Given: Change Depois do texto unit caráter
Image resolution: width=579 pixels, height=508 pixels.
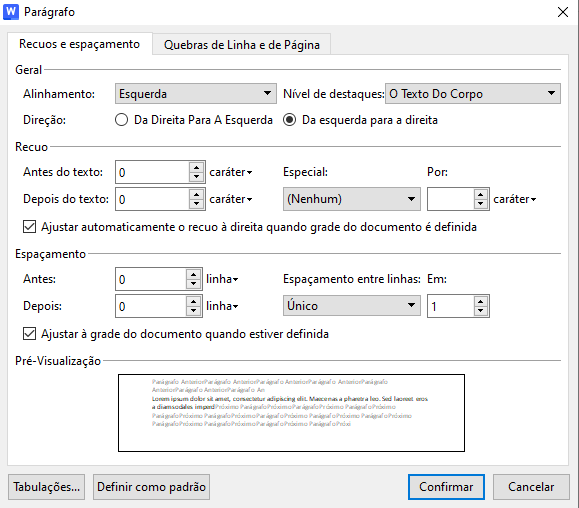Looking at the screenshot, I should coord(231,199).
